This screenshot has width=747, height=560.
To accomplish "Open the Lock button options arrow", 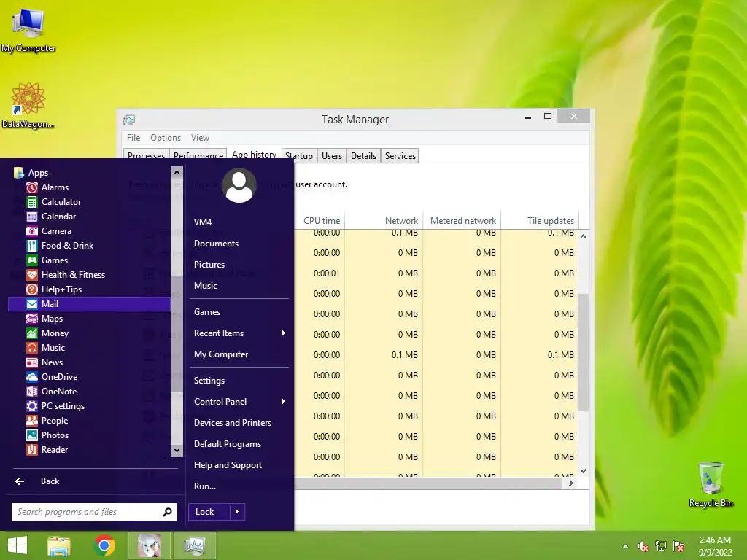I will point(237,512).
